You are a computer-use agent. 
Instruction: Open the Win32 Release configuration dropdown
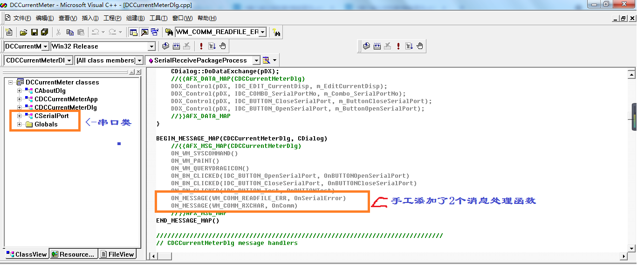pyautogui.click(x=151, y=46)
